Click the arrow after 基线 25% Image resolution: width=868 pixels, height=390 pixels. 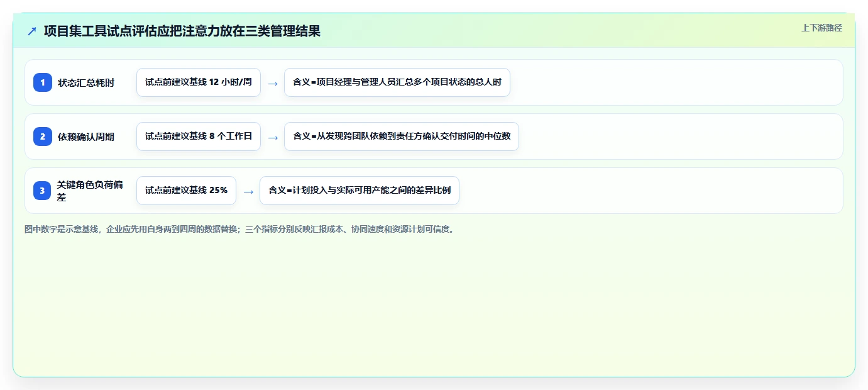pos(248,191)
